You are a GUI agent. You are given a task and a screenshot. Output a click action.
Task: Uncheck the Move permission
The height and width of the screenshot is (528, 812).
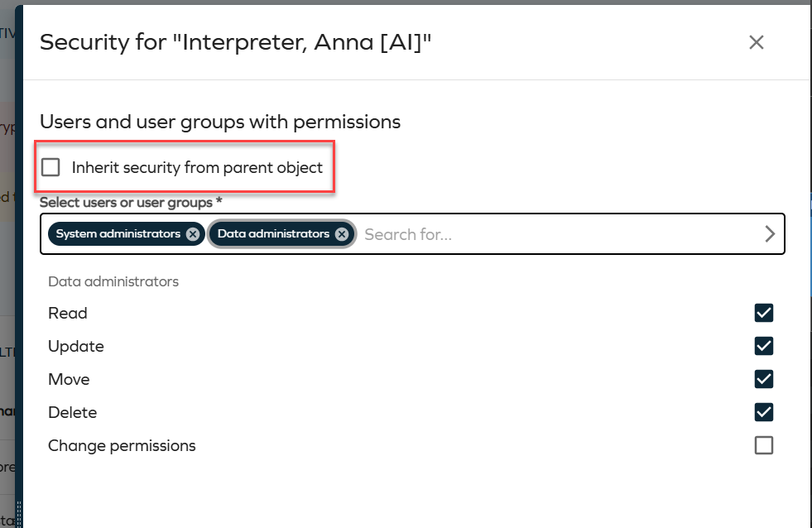[x=763, y=379]
